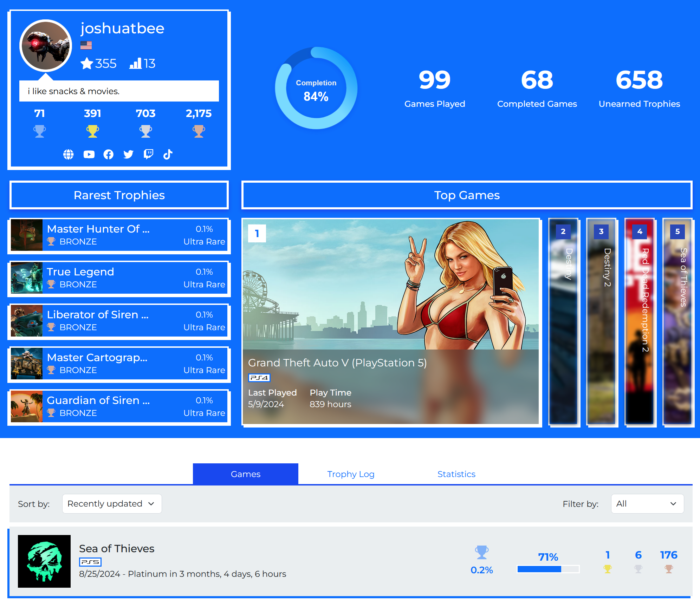Viewport: 700px width, 600px height.
Task: Open the Twitter profile icon
Action: tap(129, 155)
